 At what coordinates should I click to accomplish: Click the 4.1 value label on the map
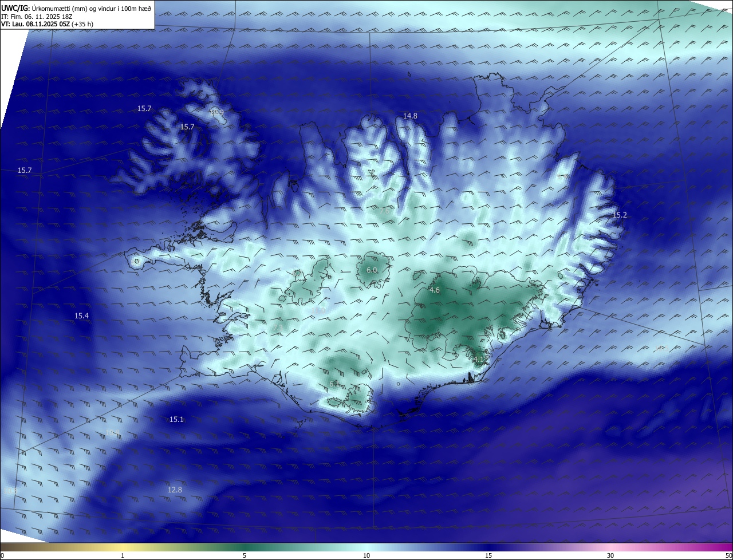[x=479, y=360]
